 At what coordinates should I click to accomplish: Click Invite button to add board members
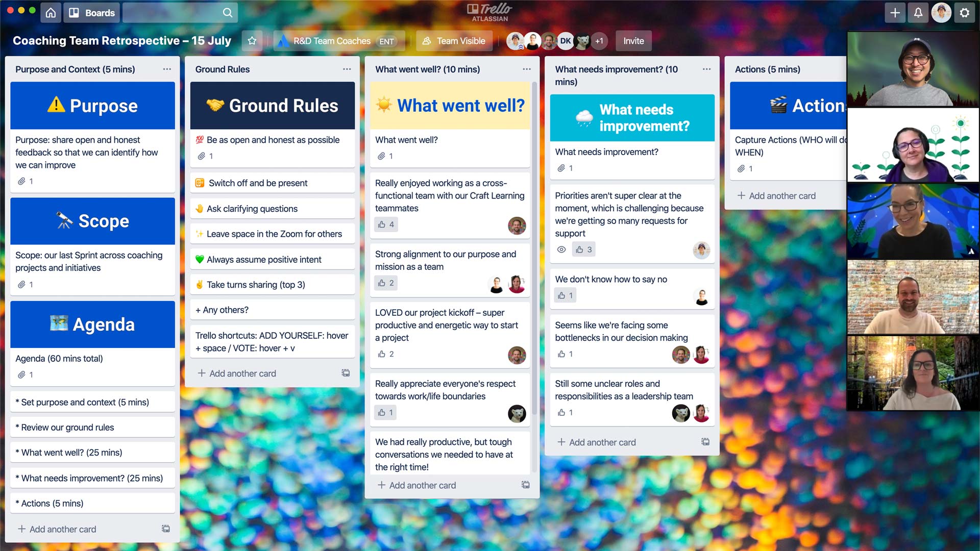click(633, 41)
